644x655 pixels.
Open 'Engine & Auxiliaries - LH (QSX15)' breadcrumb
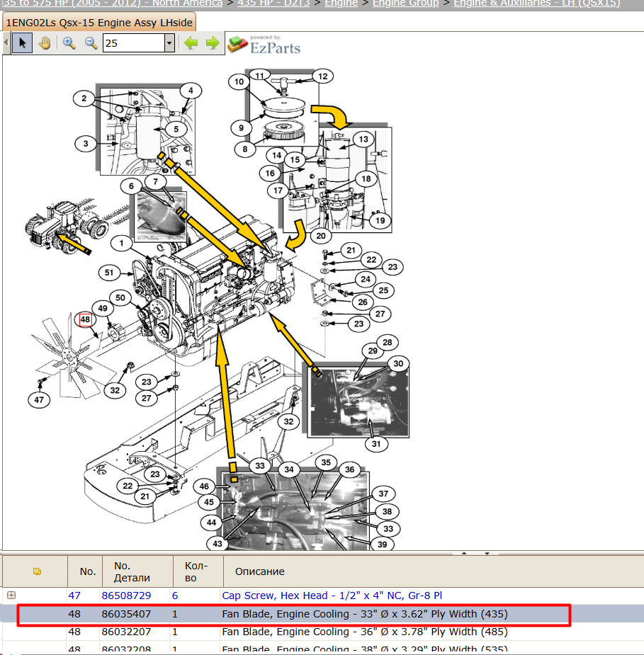pyautogui.click(x=537, y=4)
